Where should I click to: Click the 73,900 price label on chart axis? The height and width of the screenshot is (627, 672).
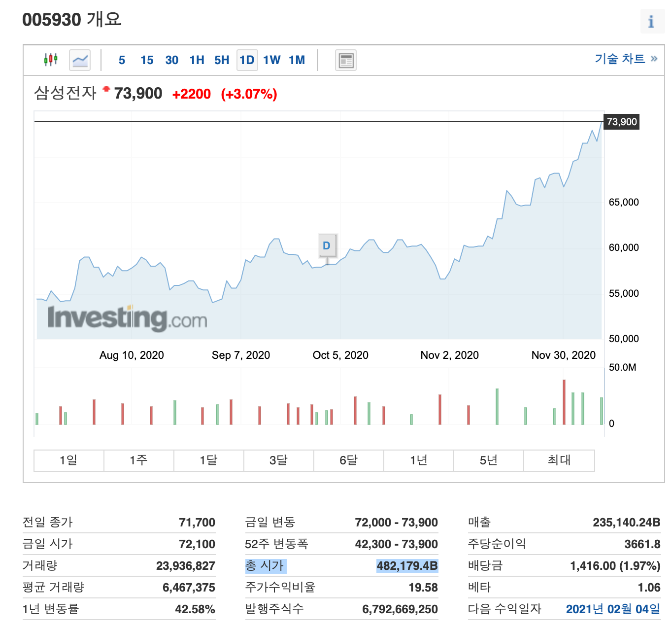[622, 122]
